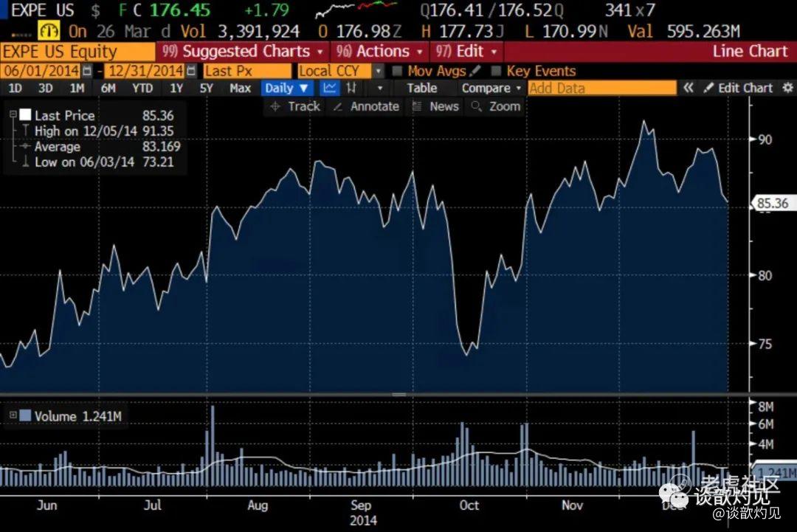Click the intraday sparkline mini chart
The height and width of the screenshot is (532, 797).
(356, 9)
